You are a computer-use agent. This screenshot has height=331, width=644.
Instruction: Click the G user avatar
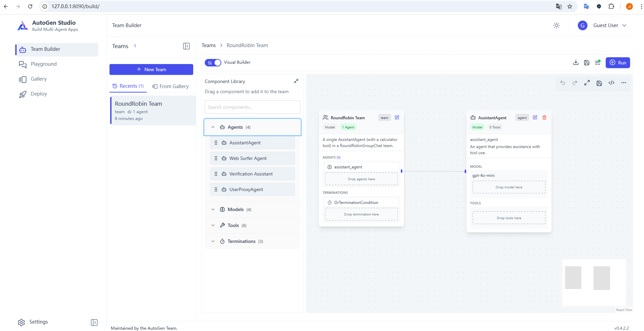(x=583, y=25)
